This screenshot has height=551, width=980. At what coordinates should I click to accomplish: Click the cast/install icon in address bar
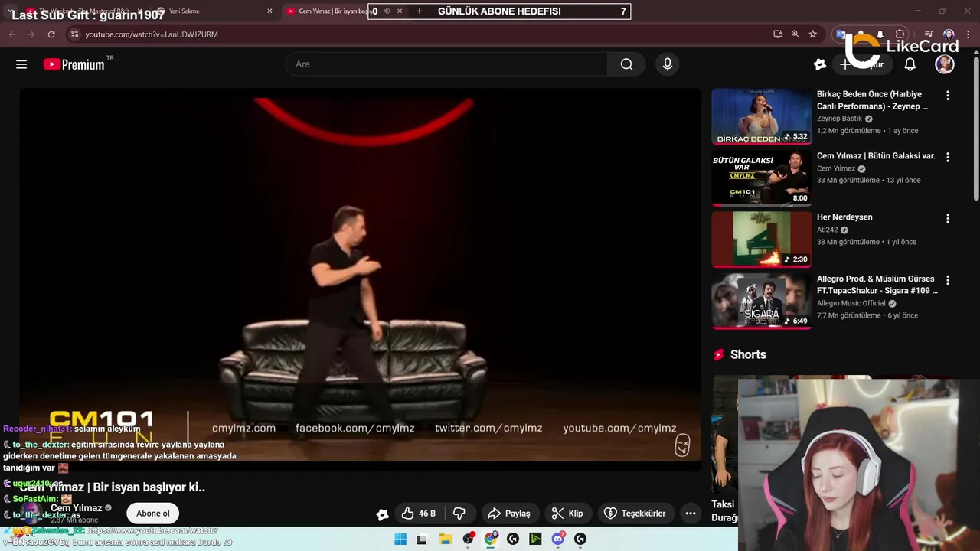[778, 34]
